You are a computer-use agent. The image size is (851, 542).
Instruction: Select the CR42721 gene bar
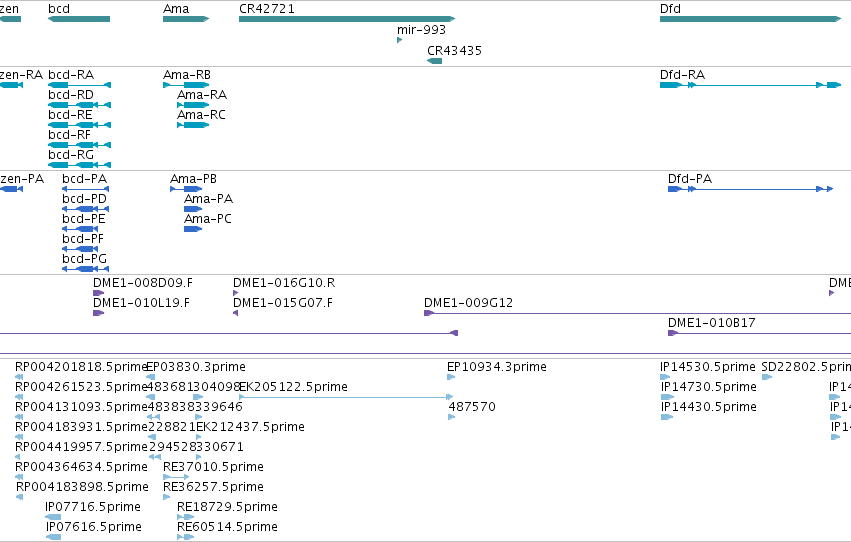347,19
